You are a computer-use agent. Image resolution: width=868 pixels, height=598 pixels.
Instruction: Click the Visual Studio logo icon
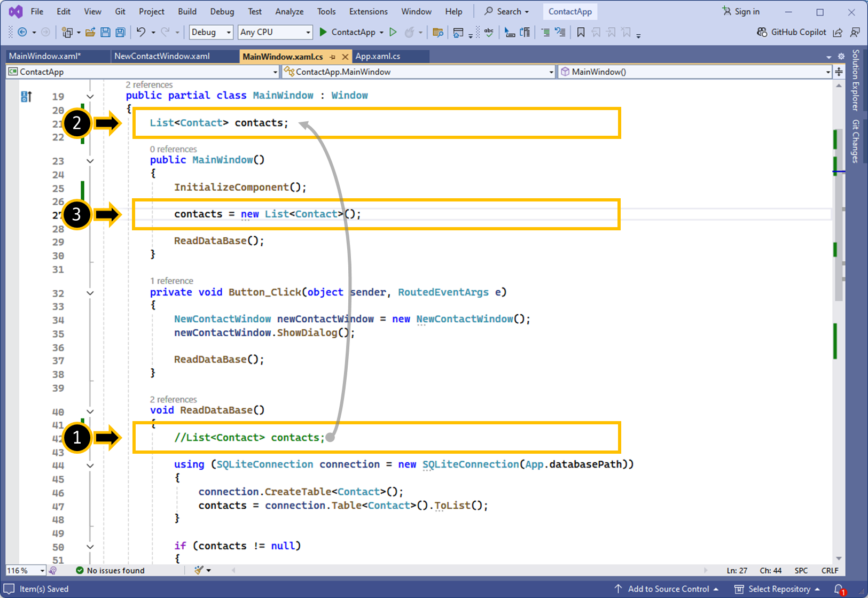point(16,11)
